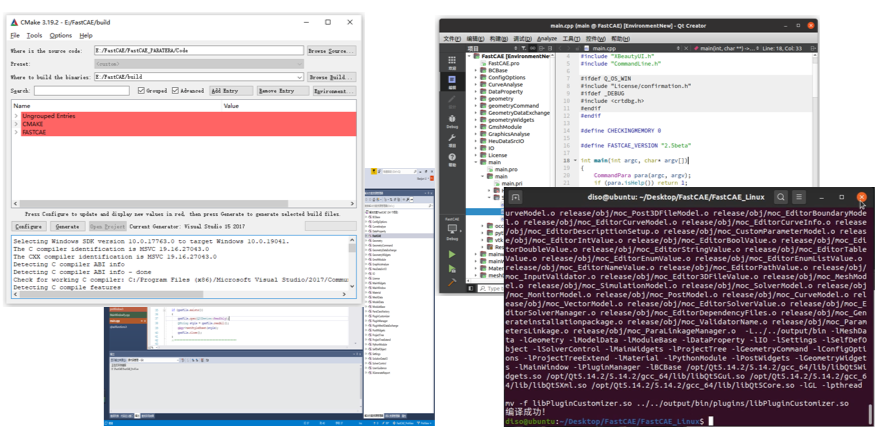The width and height of the screenshot is (878, 434).
Task: Open the 构建(B) menu in Qt Creator
Action: 498,39
